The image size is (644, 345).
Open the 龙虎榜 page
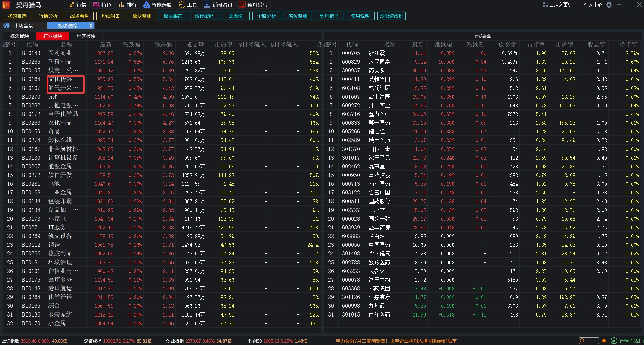tap(235, 16)
